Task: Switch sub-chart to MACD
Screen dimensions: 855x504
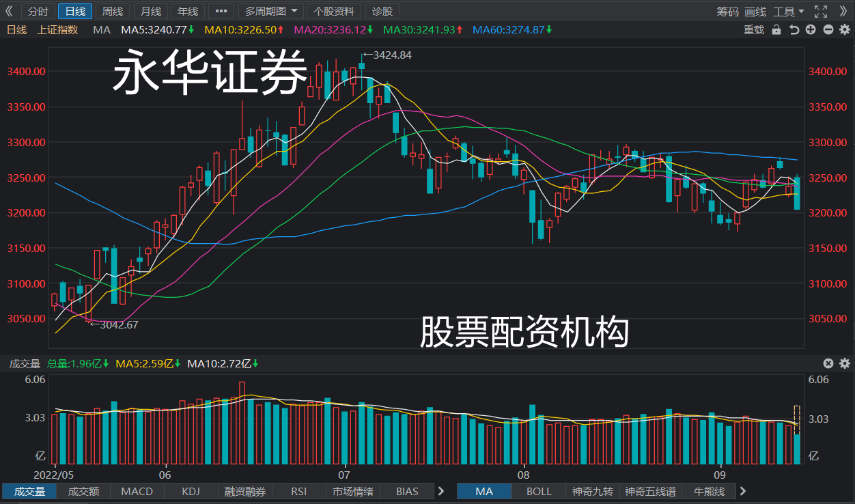Action: [x=137, y=491]
